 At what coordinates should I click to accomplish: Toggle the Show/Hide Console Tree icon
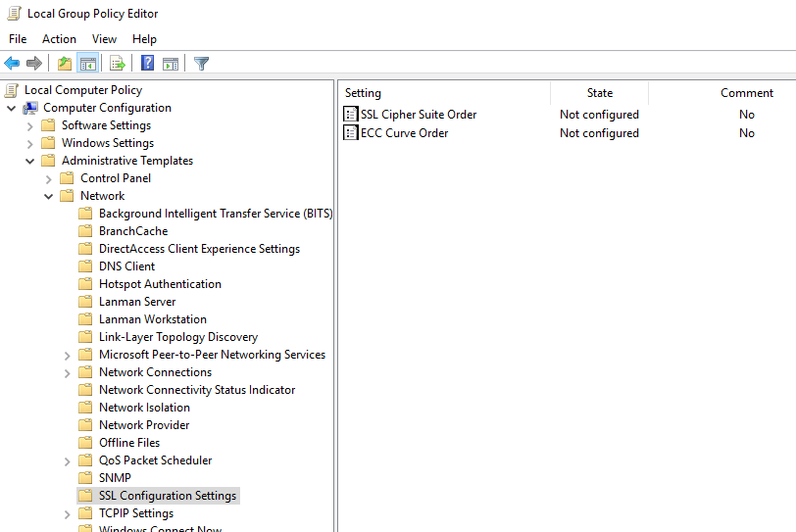coord(88,64)
